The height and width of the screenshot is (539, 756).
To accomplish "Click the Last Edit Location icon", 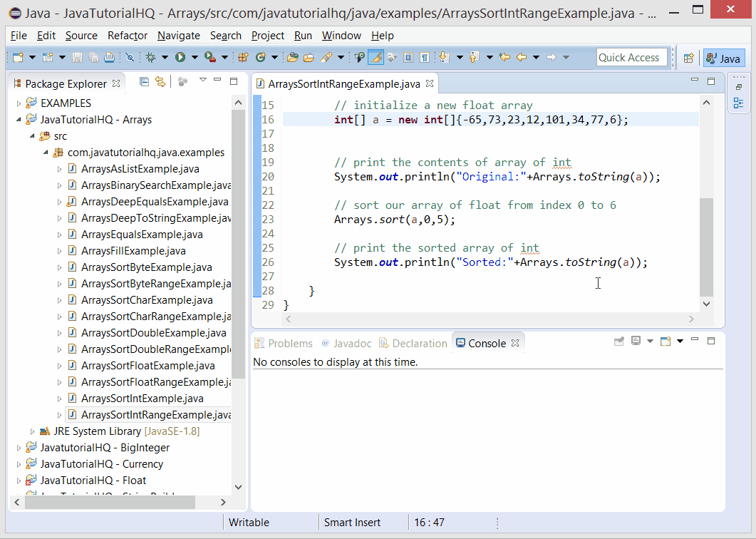I will (504, 58).
